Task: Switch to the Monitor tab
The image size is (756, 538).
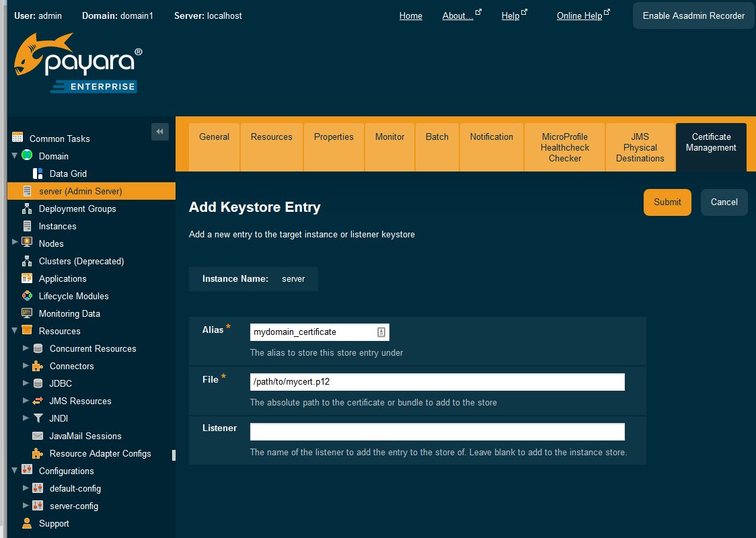Action: coord(389,137)
